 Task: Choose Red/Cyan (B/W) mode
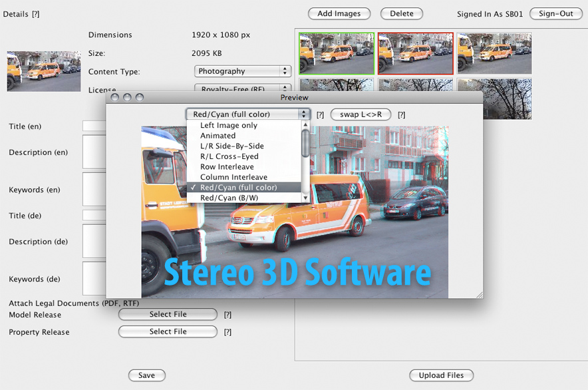[x=243, y=198]
